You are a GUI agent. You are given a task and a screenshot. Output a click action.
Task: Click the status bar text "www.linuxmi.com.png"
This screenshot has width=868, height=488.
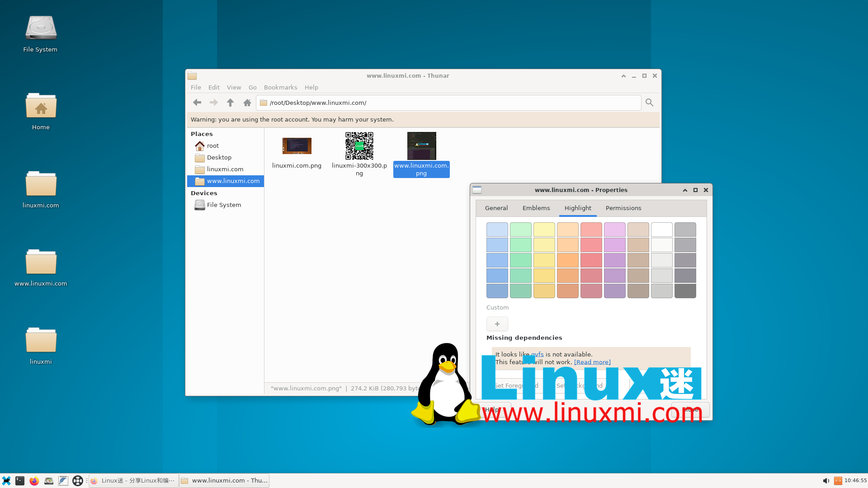coord(306,389)
